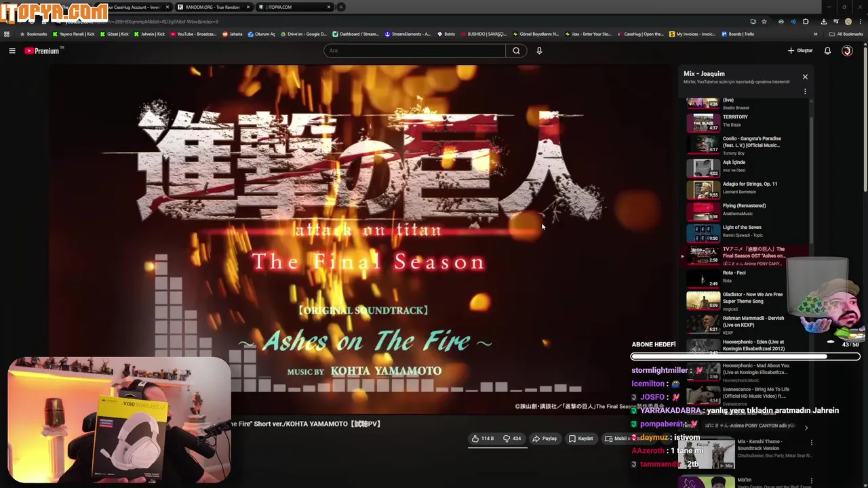This screenshot has width=868, height=488.
Task: Focus the YouTube Ara search field
Action: 414,51
